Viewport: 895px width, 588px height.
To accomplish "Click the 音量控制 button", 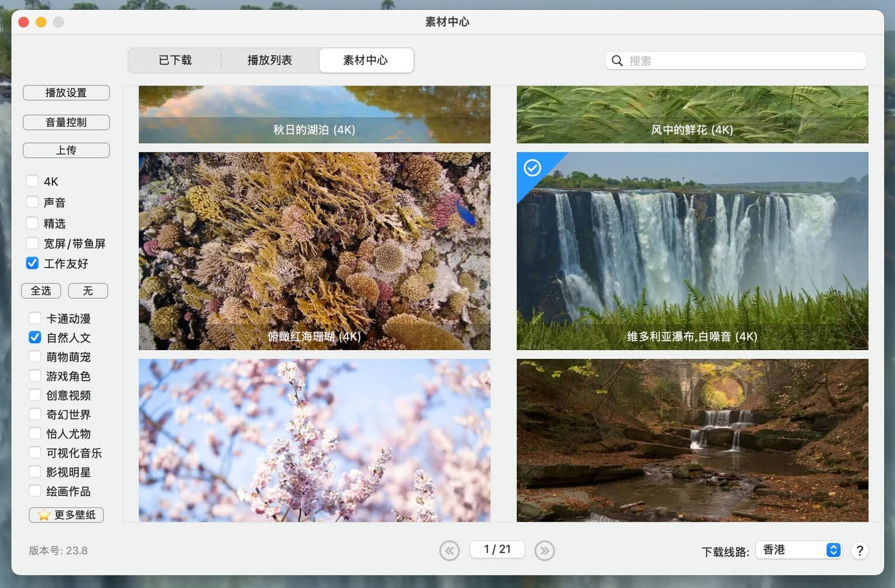I will (66, 122).
